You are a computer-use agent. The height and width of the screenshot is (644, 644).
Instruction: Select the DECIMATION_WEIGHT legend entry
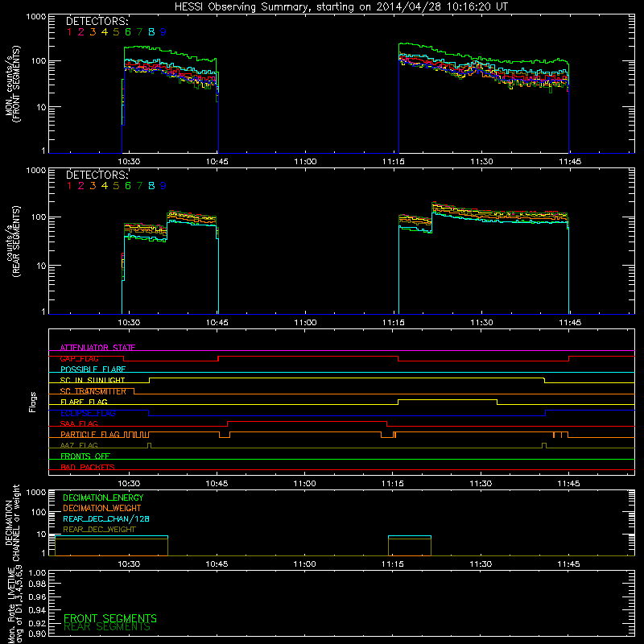102,509
